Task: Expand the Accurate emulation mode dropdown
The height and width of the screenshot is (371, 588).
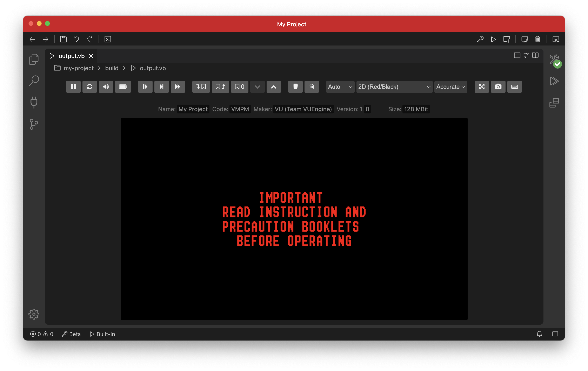Action: [450, 87]
